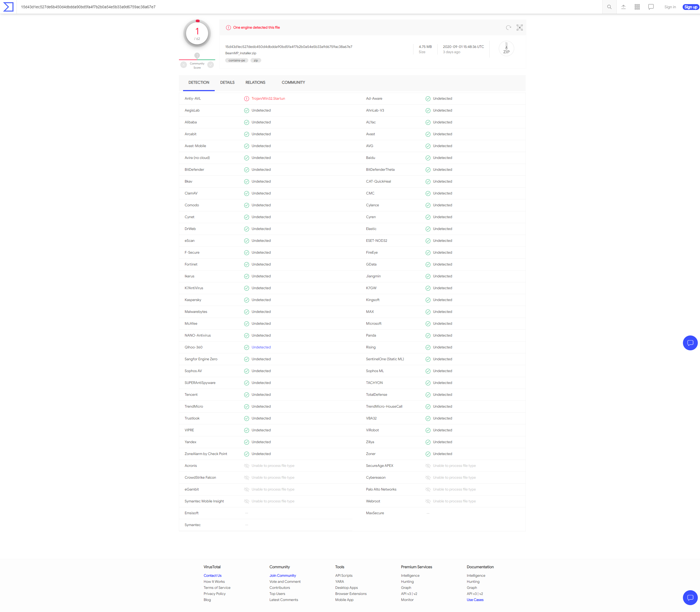Open the Use Cases footer link
Viewport: 700px width, 612px height.
(475, 600)
